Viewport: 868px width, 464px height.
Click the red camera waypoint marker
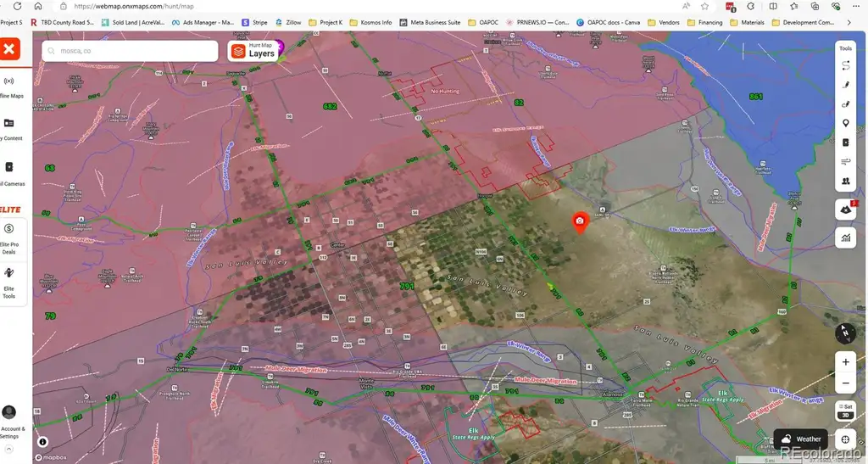coord(580,222)
